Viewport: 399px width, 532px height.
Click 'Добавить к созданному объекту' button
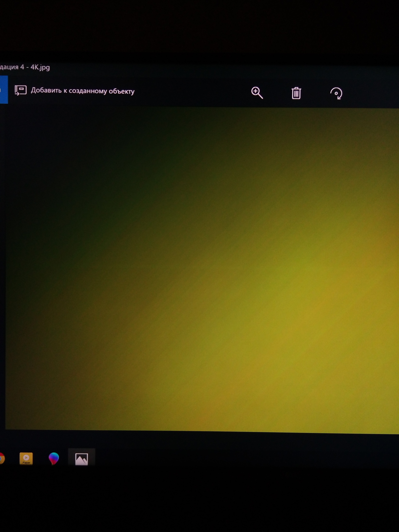pos(74,91)
